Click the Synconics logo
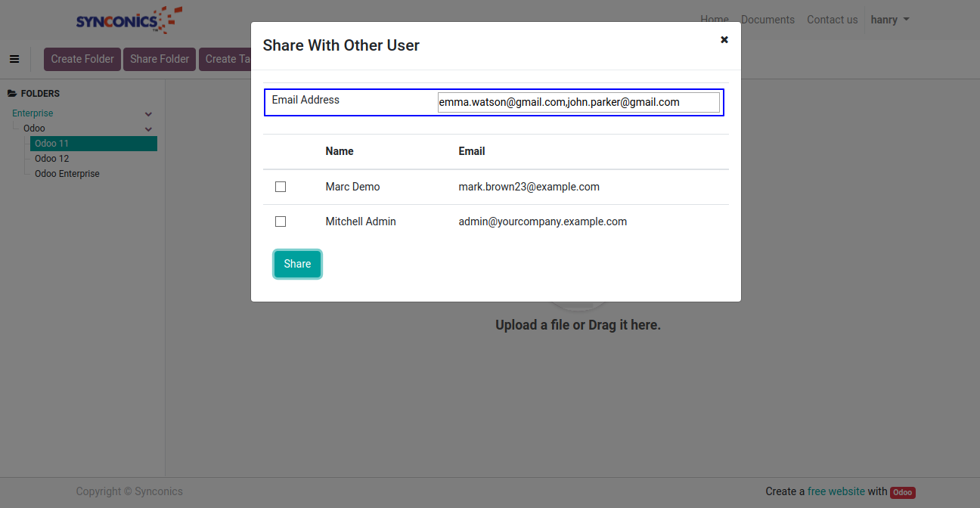The image size is (980, 508). 129,20
